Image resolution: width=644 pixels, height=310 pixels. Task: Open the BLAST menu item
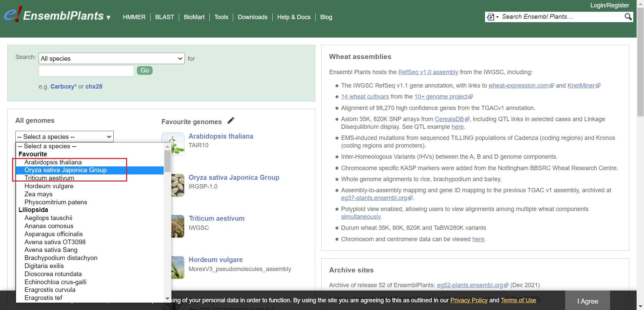pyautogui.click(x=165, y=17)
